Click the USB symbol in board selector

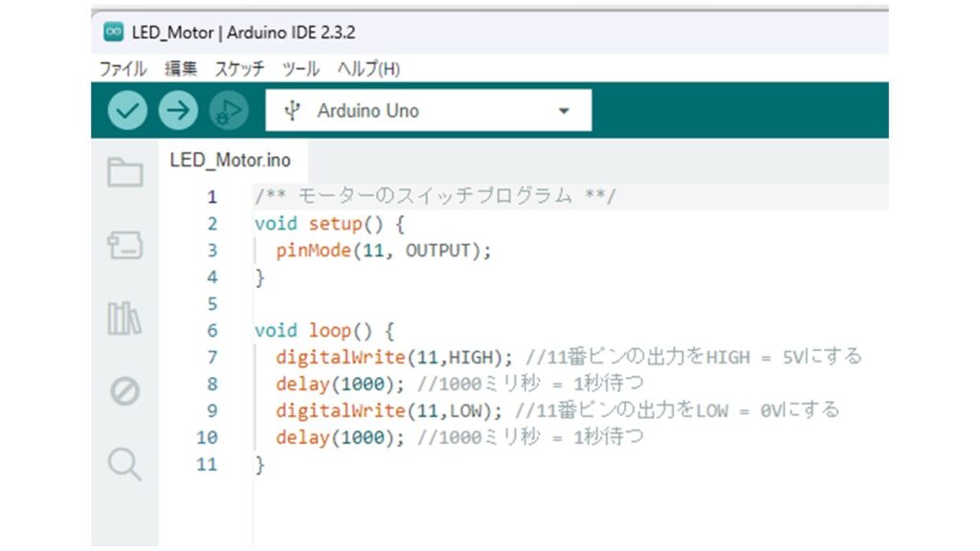point(293,111)
